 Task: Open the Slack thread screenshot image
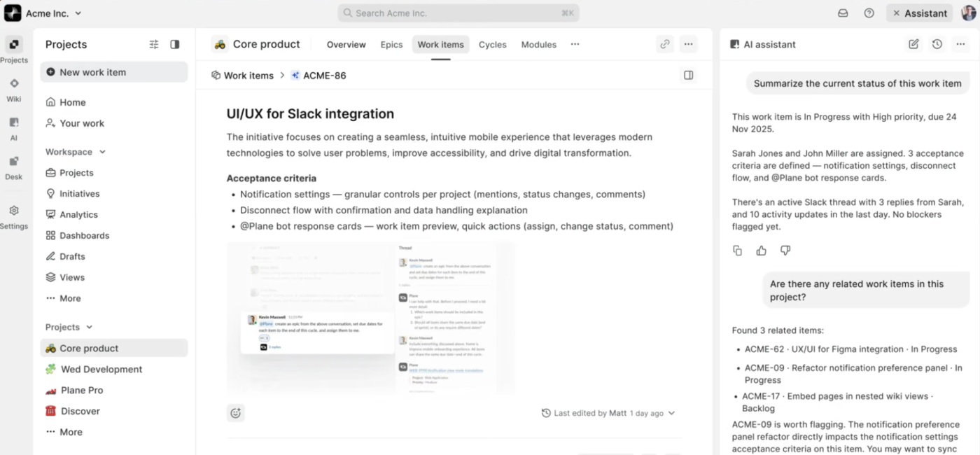[x=371, y=317]
